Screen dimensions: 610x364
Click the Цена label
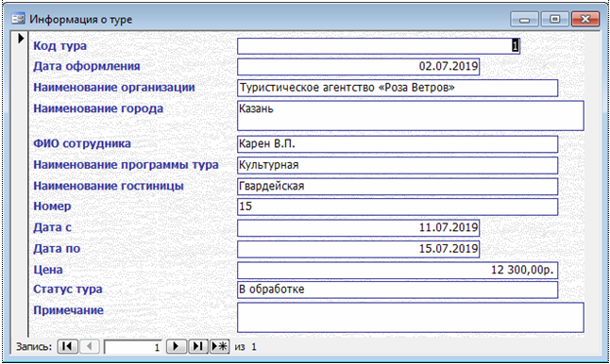click(47, 270)
